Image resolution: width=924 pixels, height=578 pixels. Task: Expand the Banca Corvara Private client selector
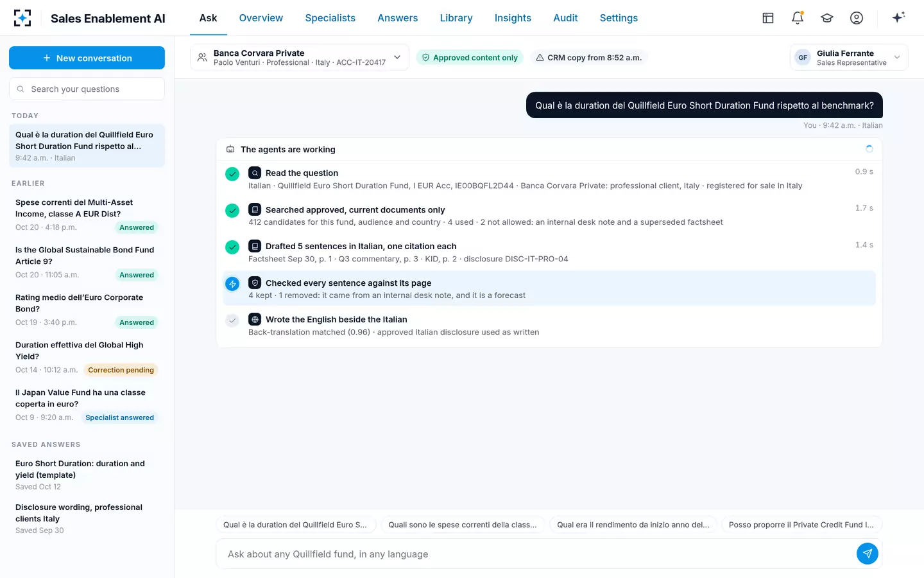[x=300, y=58]
